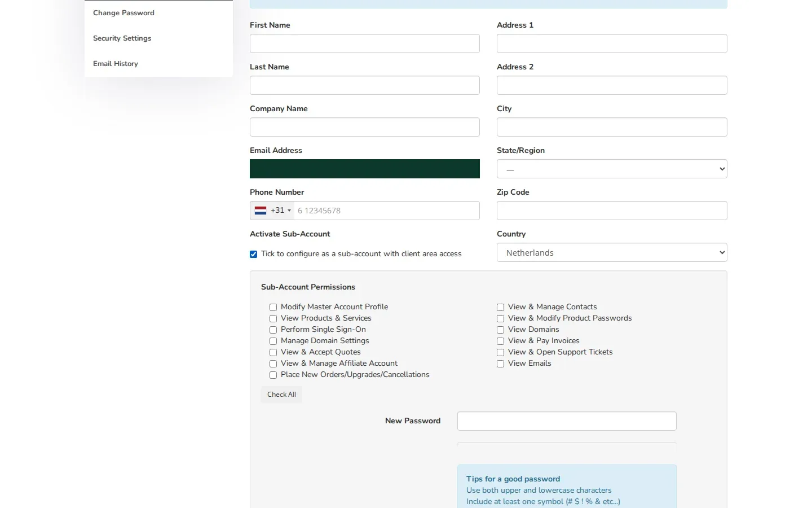Enable Perform Single Sign-On permission
This screenshot has height=508, width=812.
pos(273,330)
